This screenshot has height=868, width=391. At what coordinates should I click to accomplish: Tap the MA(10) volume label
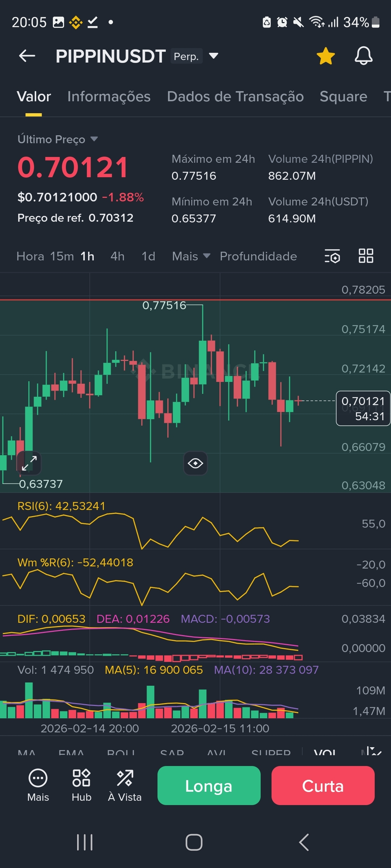click(x=266, y=670)
